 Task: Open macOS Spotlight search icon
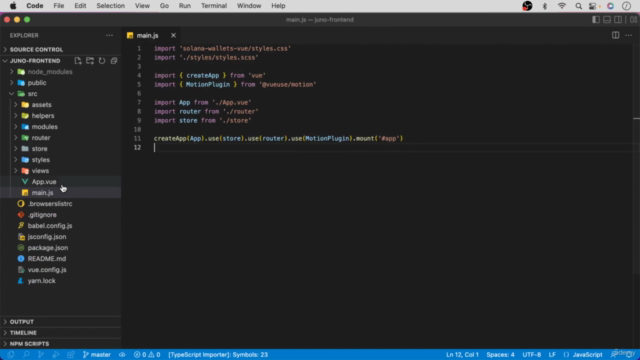pyautogui.click(x=578, y=6)
